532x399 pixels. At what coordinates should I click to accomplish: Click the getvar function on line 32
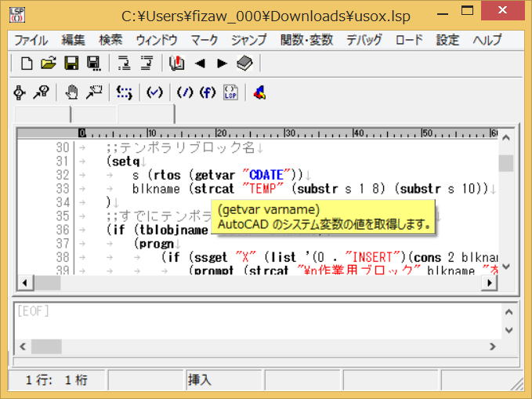pyautogui.click(x=215, y=175)
